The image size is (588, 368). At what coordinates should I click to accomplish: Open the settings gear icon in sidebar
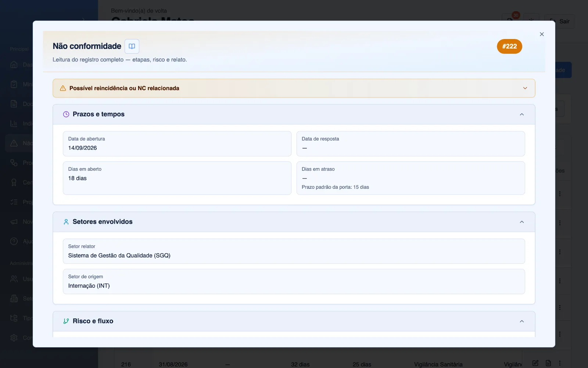tap(14, 337)
